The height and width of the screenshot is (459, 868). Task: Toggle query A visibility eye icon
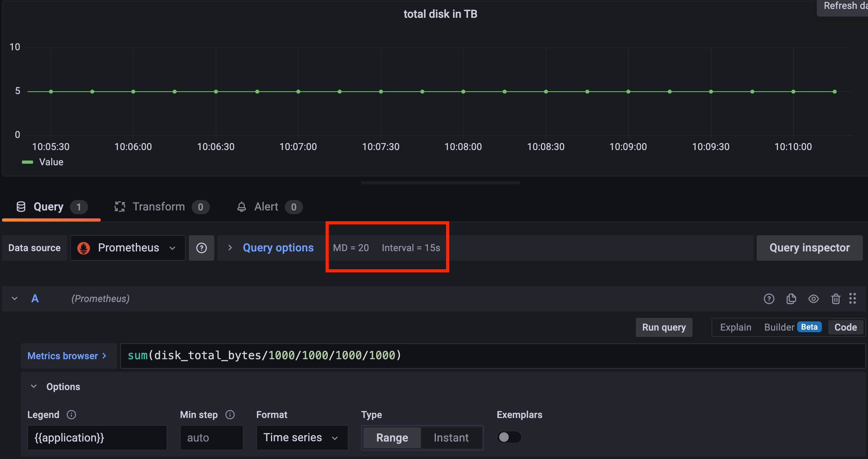click(813, 299)
